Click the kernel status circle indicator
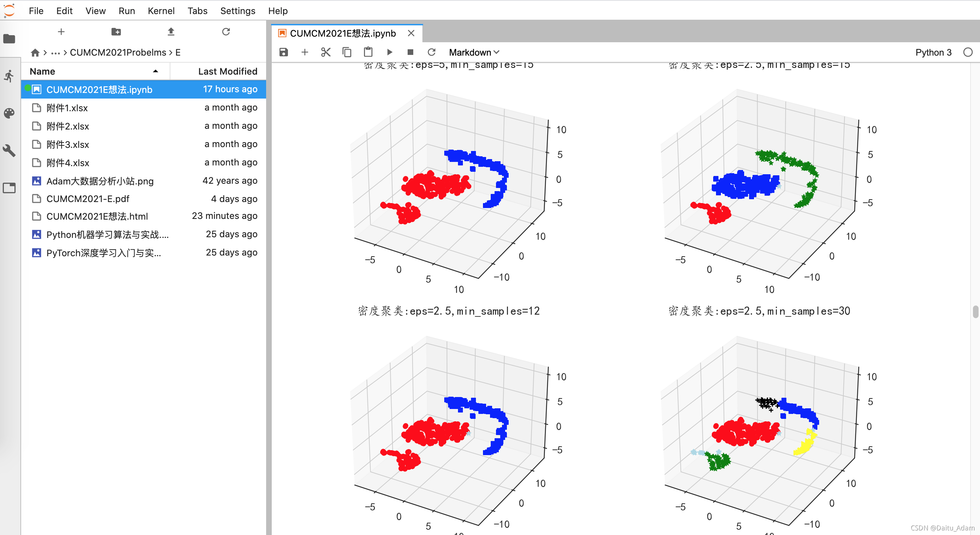The height and width of the screenshot is (535, 980). pyautogui.click(x=968, y=52)
